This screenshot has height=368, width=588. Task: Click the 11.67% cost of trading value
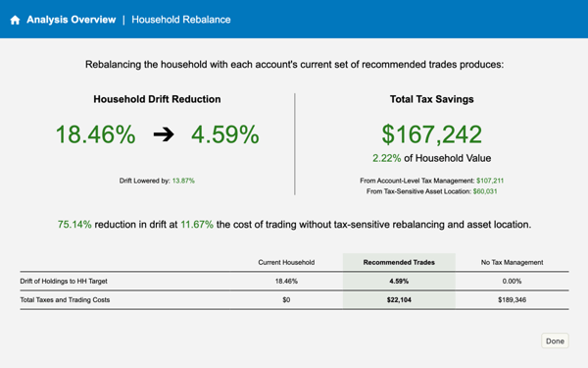(197, 225)
